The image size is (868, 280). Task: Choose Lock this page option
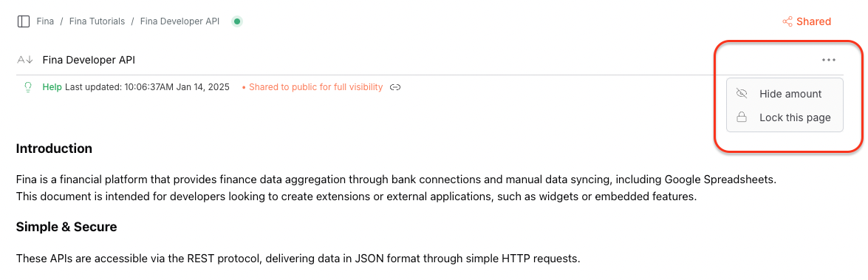tap(785, 117)
